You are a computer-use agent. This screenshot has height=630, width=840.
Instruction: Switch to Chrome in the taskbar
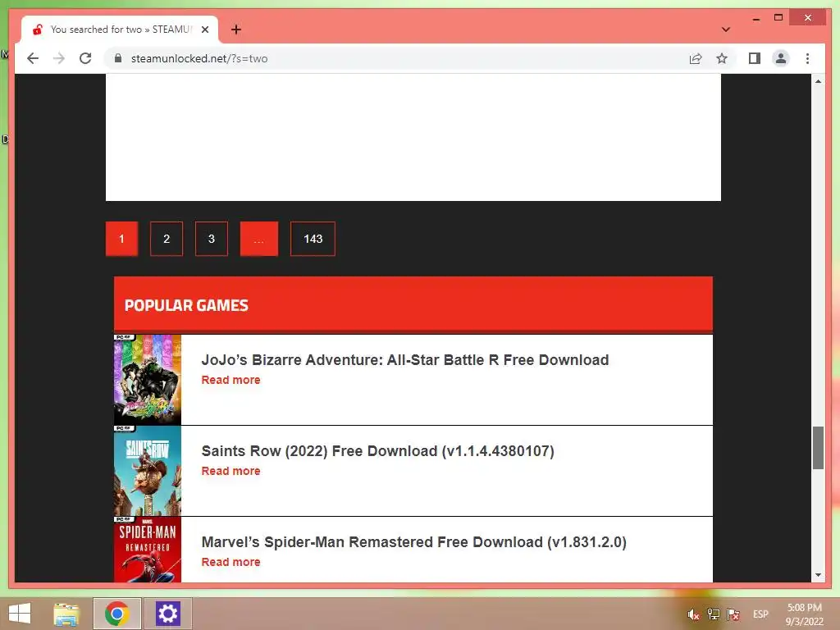tap(117, 614)
